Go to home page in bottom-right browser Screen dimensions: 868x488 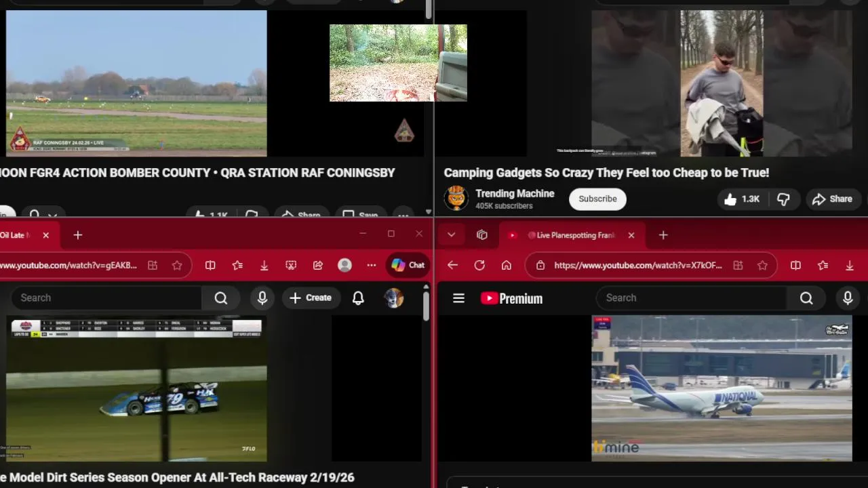[507, 266]
